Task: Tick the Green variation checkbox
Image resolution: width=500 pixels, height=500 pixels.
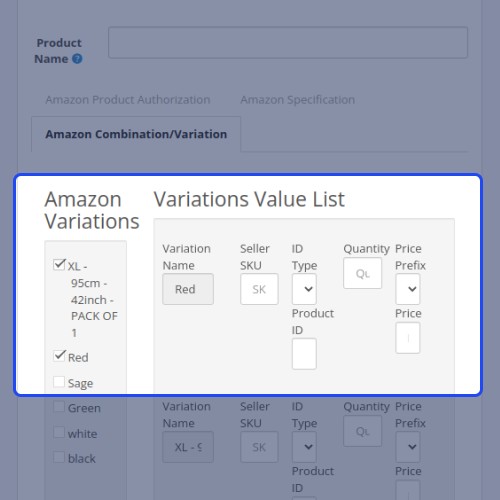Action: [59, 407]
